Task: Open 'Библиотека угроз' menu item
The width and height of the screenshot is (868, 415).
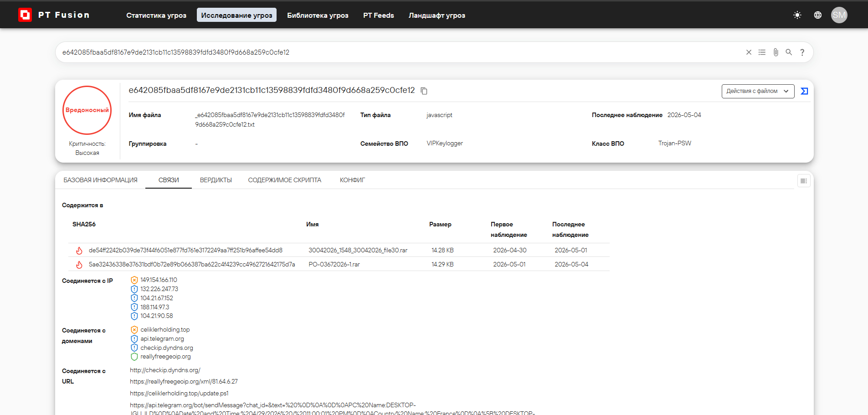Action: [x=318, y=15]
